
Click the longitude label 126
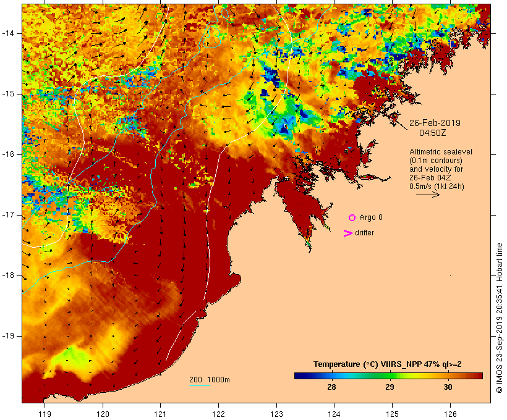450,414
